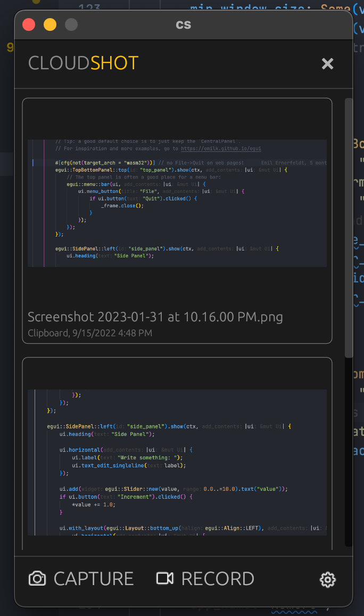Viewport: 364px width, 616px height.
Task: Click the vertical scrollbar thumb in the list
Action: coord(349,228)
